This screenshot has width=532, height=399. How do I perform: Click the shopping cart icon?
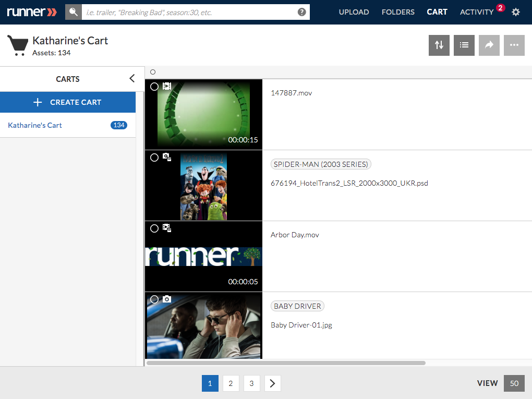pyautogui.click(x=18, y=45)
